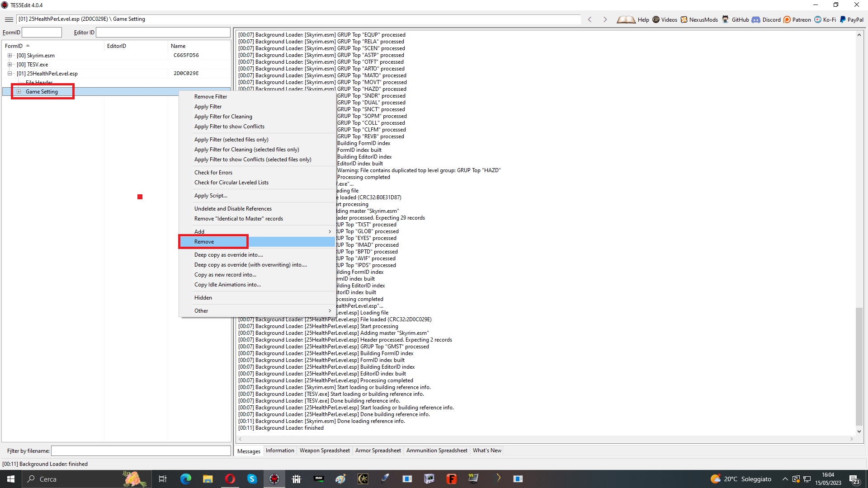Image resolution: width=868 pixels, height=488 pixels.
Task: Expand the Skyrim.esm tree node
Action: 9,56
